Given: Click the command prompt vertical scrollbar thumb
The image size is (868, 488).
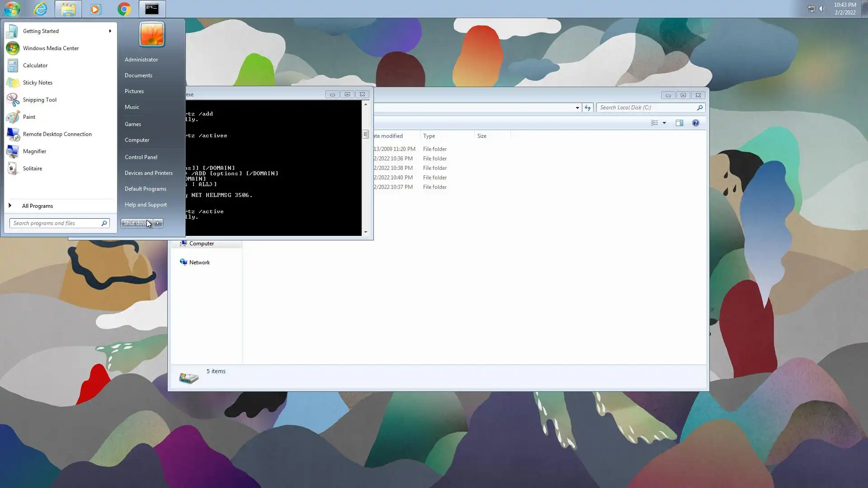Looking at the screenshot, I should pyautogui.click(x=365, y=134).
